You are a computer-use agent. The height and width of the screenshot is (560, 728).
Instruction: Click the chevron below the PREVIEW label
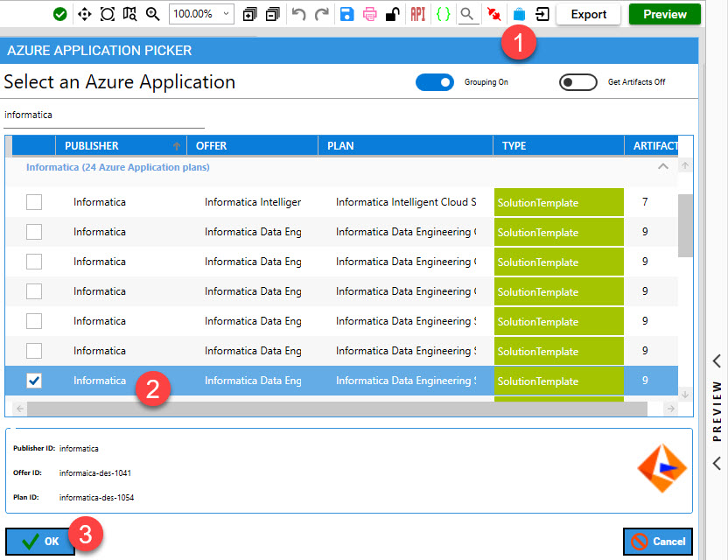tap(717, 463)
